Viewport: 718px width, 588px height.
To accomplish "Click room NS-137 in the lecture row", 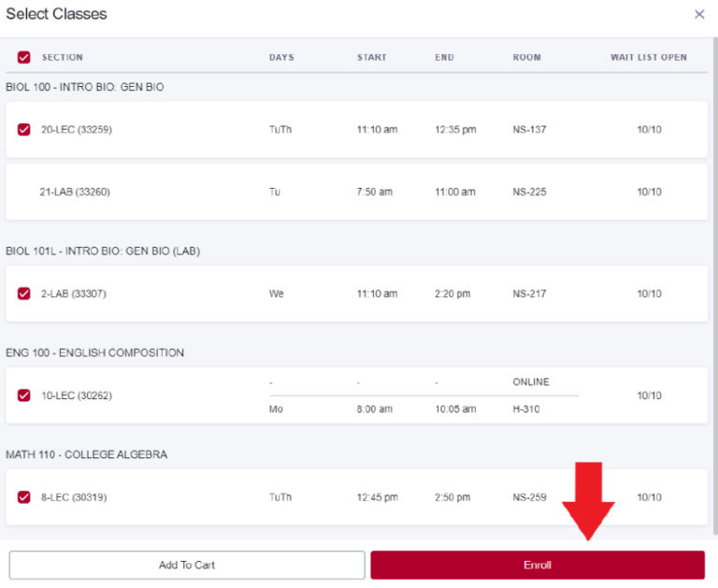I will tap(529, 129).
